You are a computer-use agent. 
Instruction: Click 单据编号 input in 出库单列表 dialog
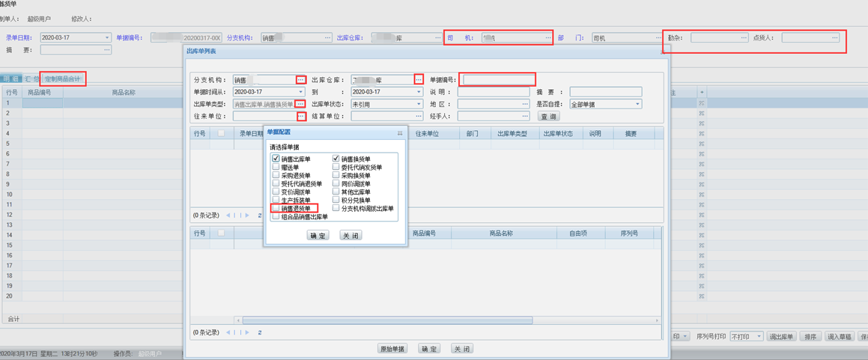click(x=499, y=79)
